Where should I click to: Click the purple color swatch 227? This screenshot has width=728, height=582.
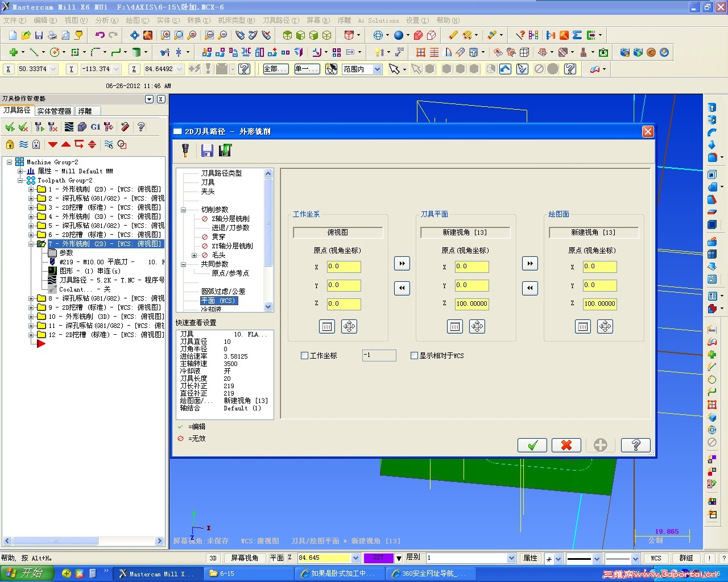378,558
